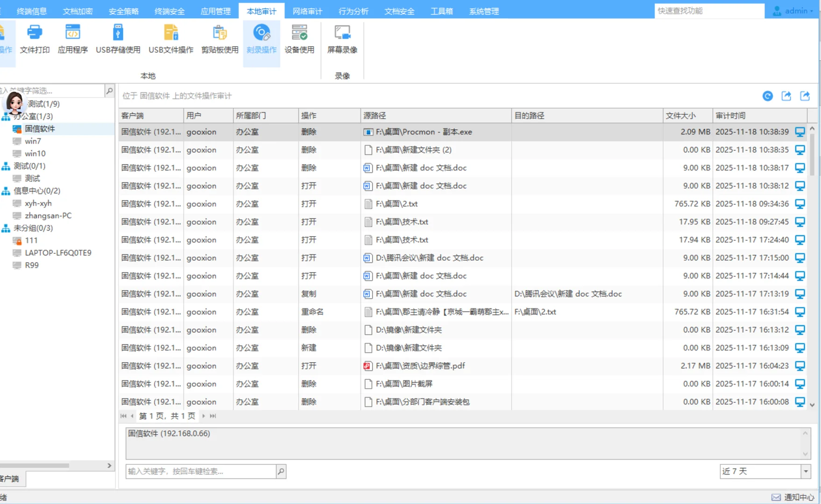
Task: Click the blue refresh icon above the table
Action: coord(768,96)
